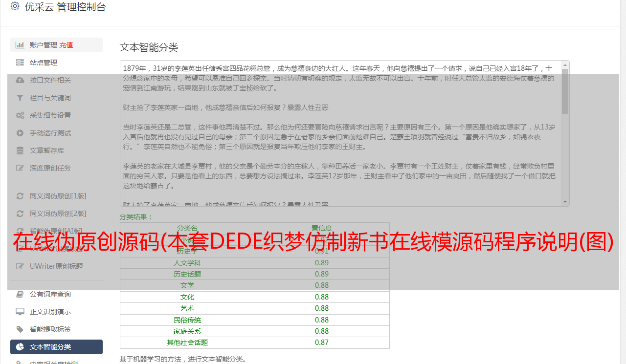Click the refresh icon for 同义词伪原创[2版]
The height and width of the screenshot is (364, 626).
pos(20,214)
